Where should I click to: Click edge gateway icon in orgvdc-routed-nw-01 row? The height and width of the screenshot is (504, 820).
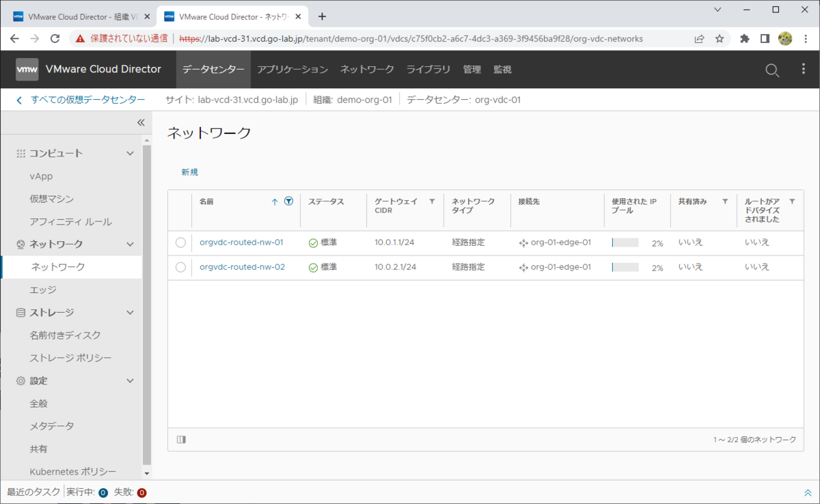pos(524,242)
